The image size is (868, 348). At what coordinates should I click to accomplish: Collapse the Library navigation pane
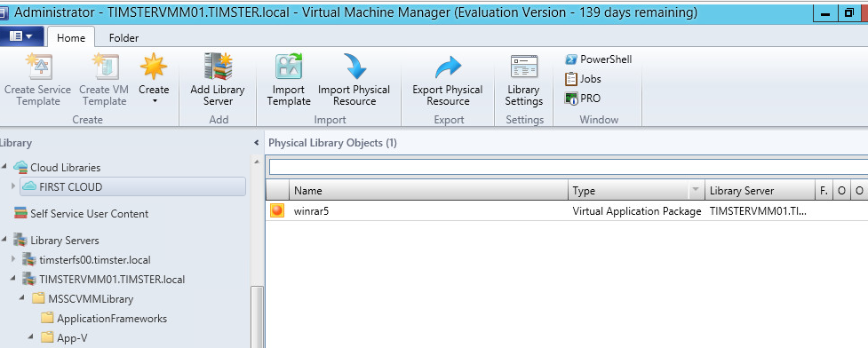click(x=256, y=143)
